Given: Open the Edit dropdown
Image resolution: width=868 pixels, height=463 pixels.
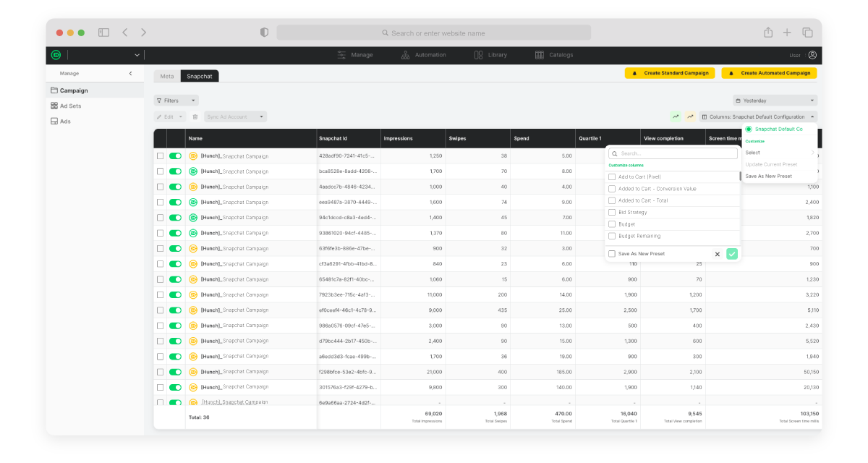Looking at the screenshot, I should (x=171, y=116).
